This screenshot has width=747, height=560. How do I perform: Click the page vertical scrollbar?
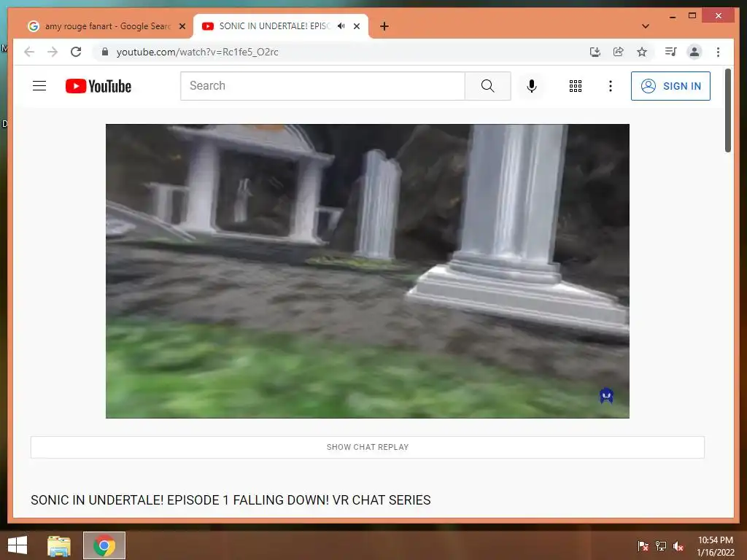727,111
